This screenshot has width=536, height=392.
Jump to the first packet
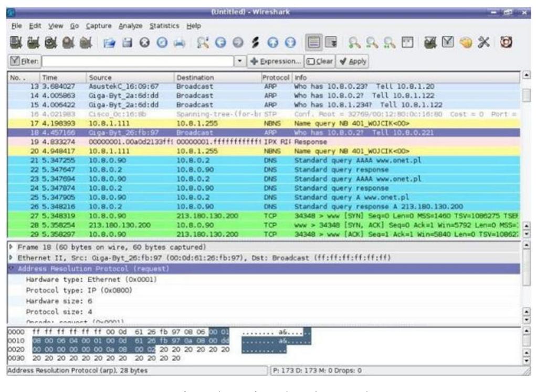pyautogui.click(x=272, y=43)
